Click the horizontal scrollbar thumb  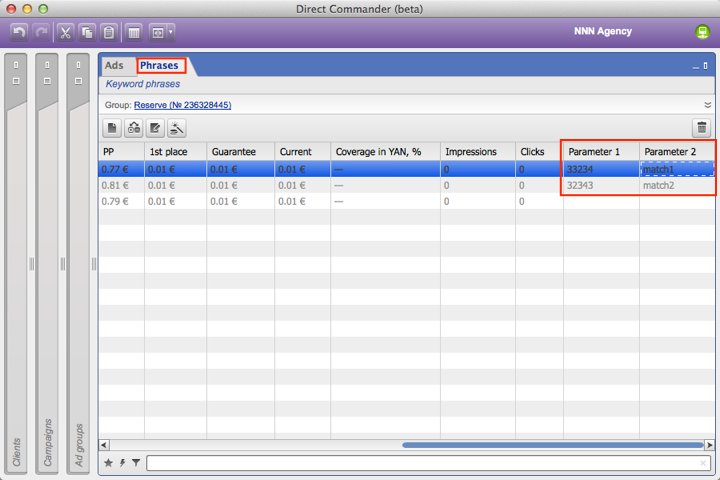tap(552, 445)
